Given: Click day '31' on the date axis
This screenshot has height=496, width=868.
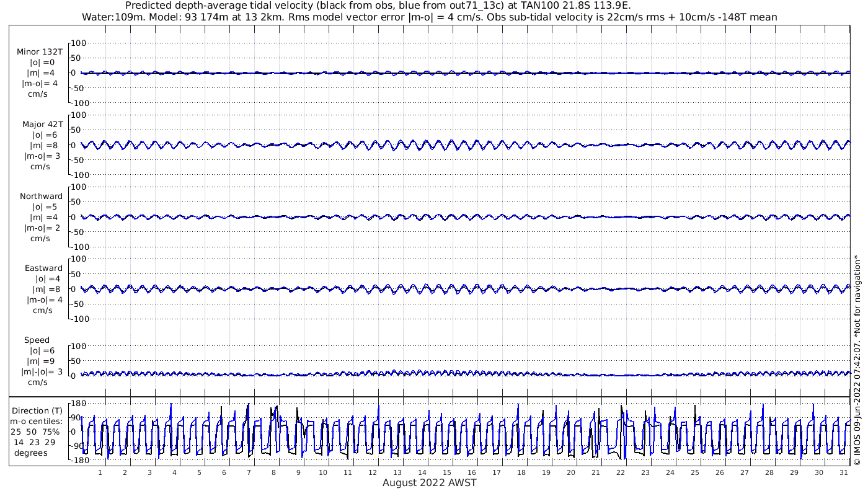Looking at the screenshot, I should (843, 472).
